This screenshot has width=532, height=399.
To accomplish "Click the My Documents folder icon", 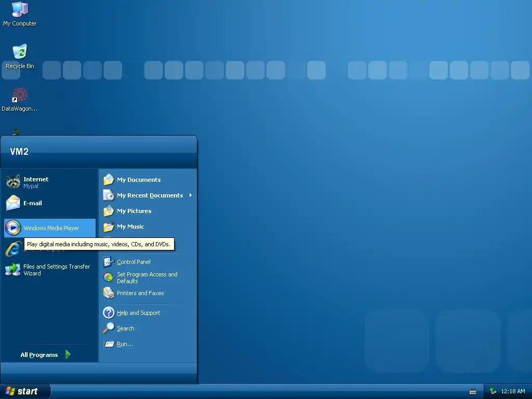I will point(109,179).
